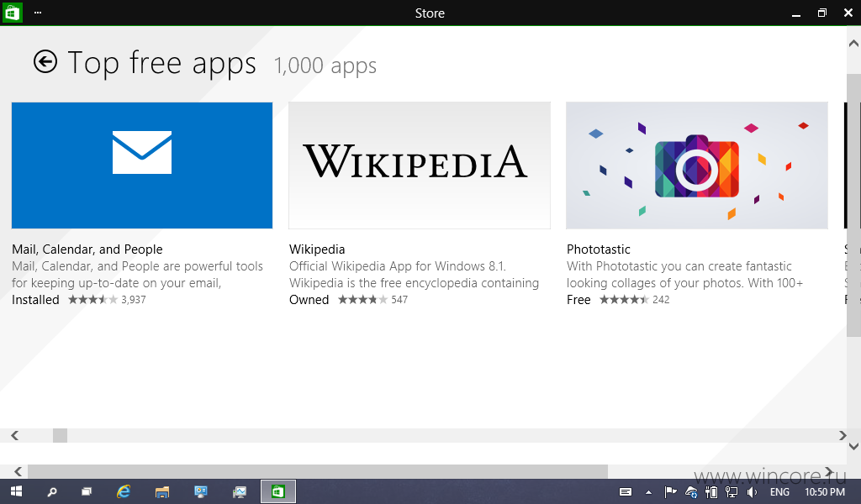This screenshot has height=504, width=861.
Task: Open the network tray icon
Action: [731, 492]
